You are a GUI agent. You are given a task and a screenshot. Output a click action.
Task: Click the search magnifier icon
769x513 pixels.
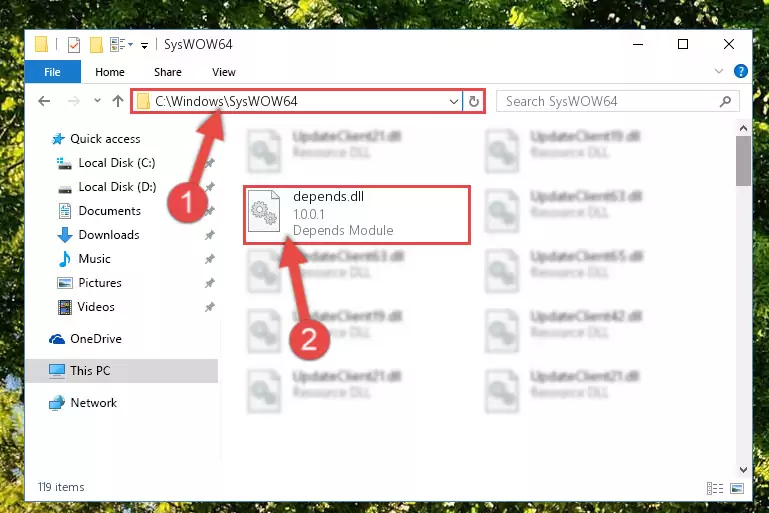point(725,102)
